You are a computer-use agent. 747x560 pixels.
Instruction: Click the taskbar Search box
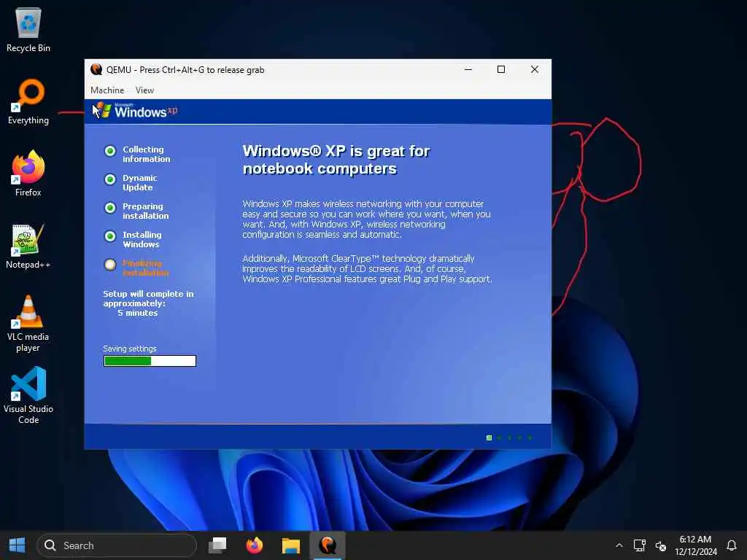(x=117, y=545)
